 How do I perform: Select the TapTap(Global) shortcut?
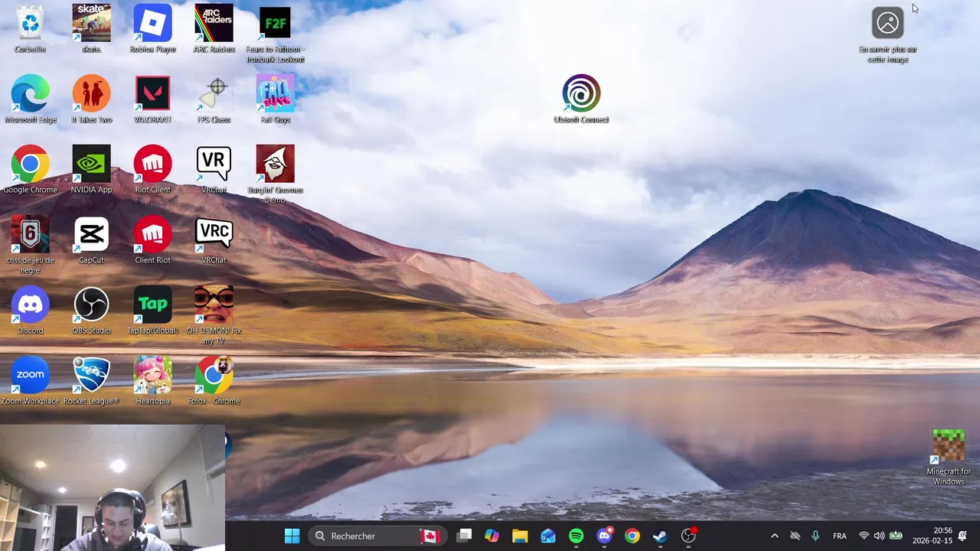click(x=152, y=311)
